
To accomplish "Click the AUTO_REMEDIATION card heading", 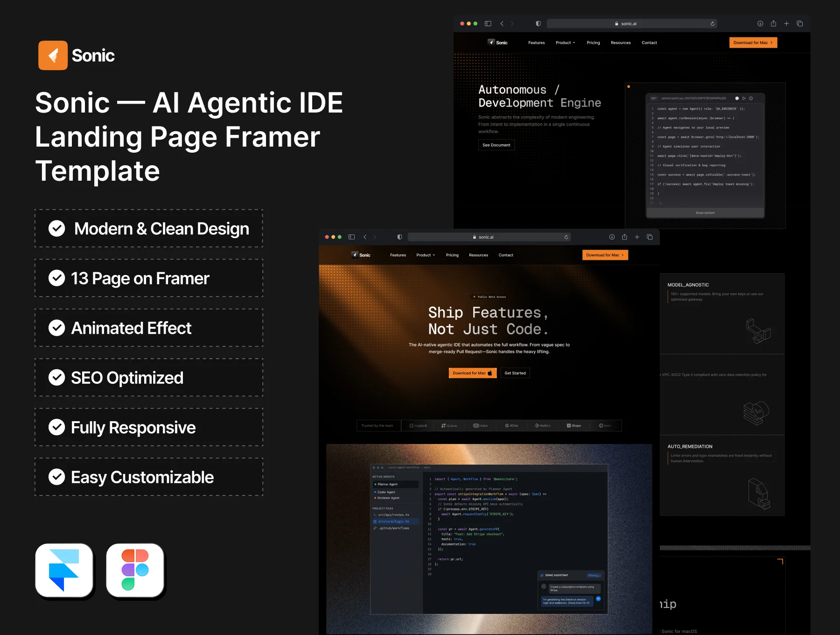I will point(690,446).
